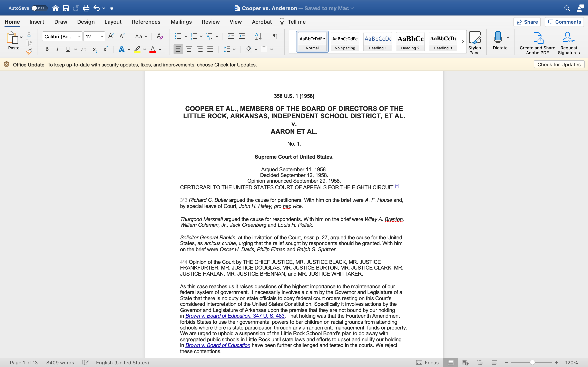Image resolution: width=588 pixels, height=367 pixels.
Task: Apply italic formatting
Action: [x=57, y=49]
